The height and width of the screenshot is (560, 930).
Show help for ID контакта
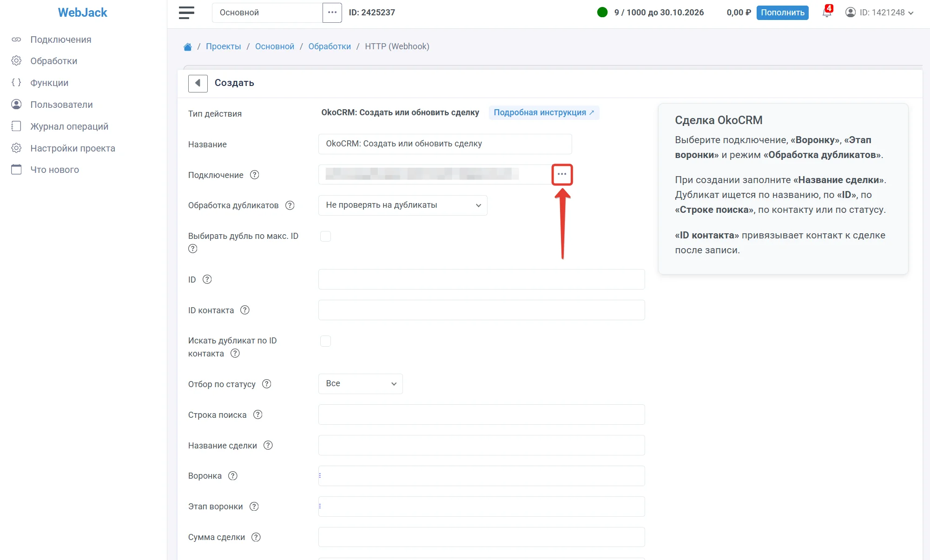pyautogui.click(x=245, y=310)
